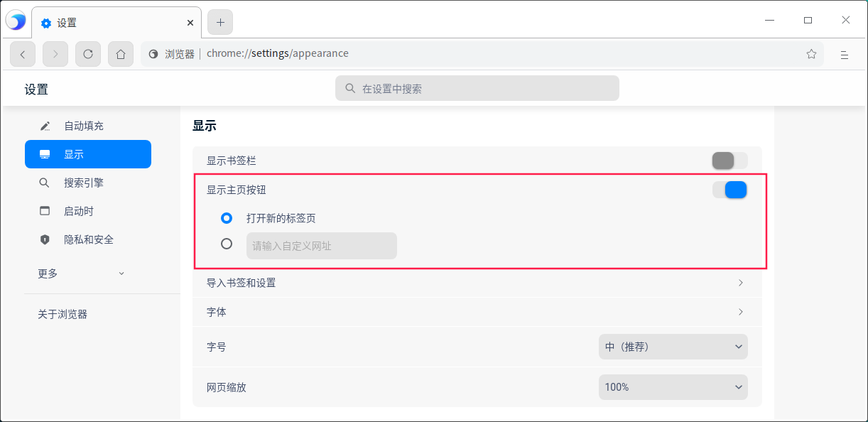868x422 pixels.
Task: Turn off the 显示主页按钮 switch
Action: [729, 190]
